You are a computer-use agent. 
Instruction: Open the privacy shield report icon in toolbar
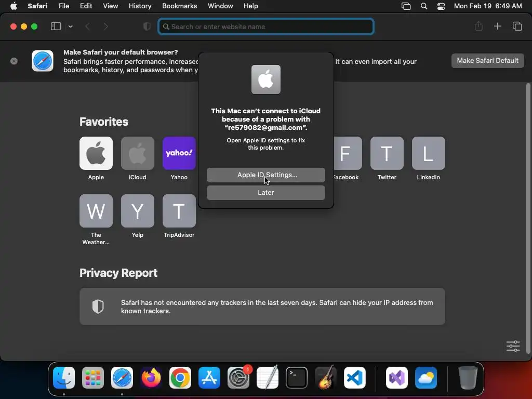pos(147,26)
